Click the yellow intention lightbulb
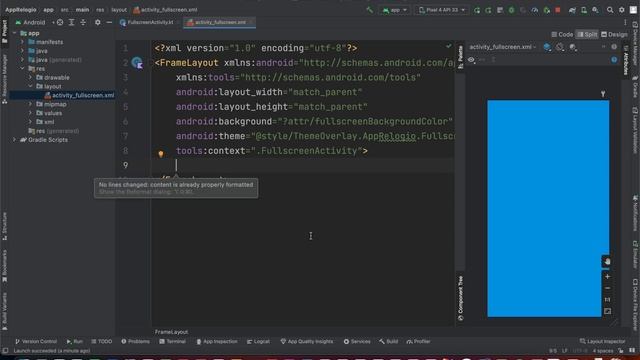This screenshot has height=360, width=640. tap(161, 154)
